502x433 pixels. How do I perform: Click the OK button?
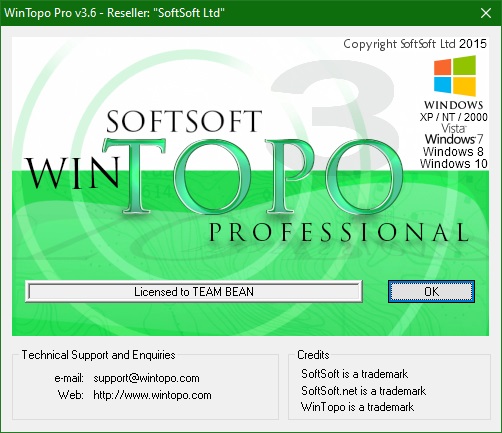(x=431, y=292)
